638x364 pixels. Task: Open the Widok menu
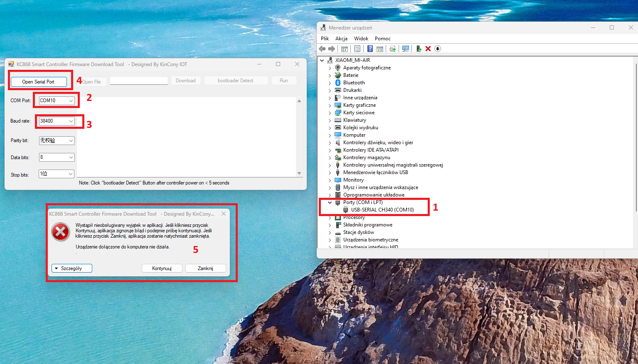(x=361, y=39)
